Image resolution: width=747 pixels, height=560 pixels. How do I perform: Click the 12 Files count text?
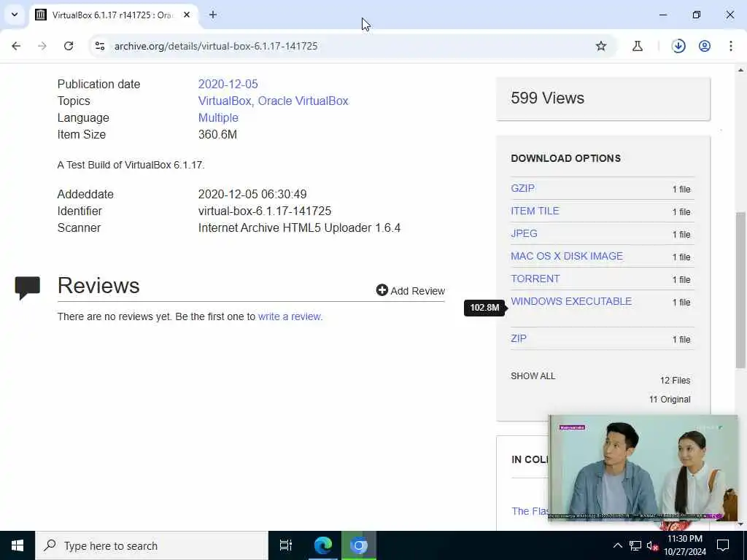675,381
